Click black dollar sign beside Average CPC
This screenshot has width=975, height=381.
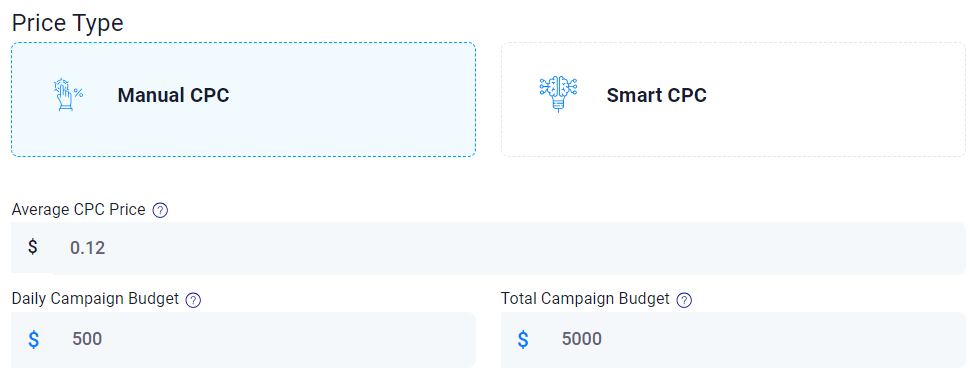(x=32, y=247)
